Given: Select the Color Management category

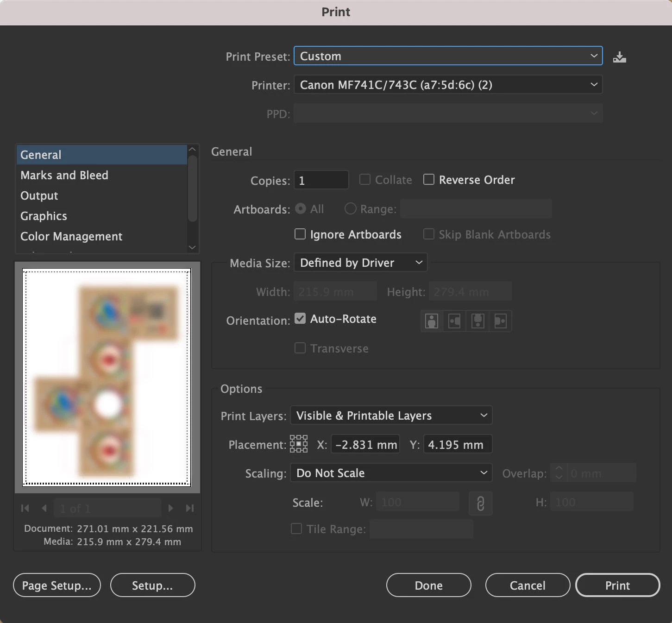Looking at the screenshot, I should tap(102, 236).
